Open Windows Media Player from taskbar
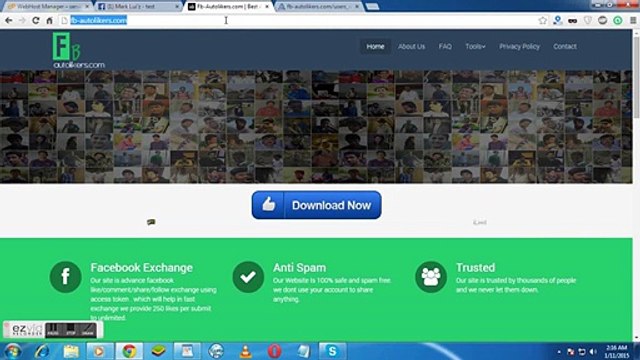 [x=99, y=351]
